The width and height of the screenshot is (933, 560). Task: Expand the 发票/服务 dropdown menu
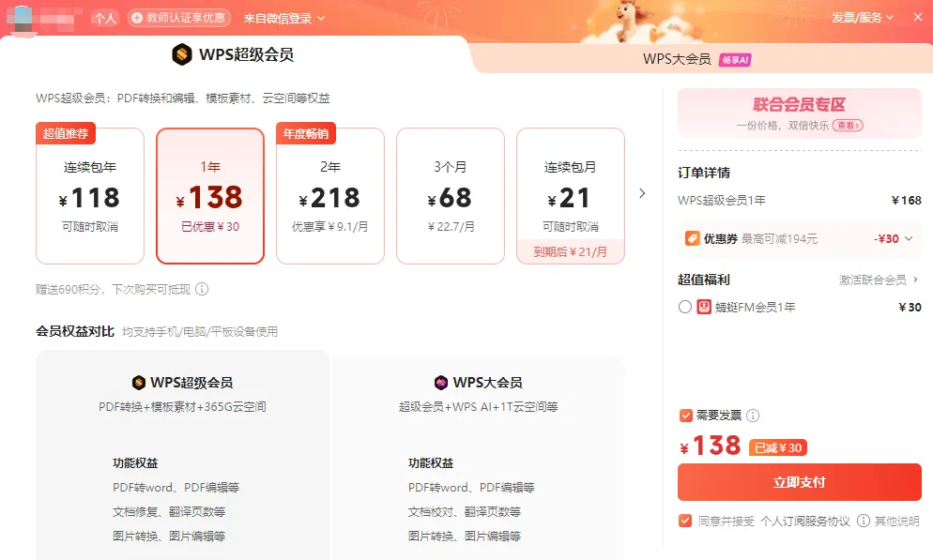[863, 18]
